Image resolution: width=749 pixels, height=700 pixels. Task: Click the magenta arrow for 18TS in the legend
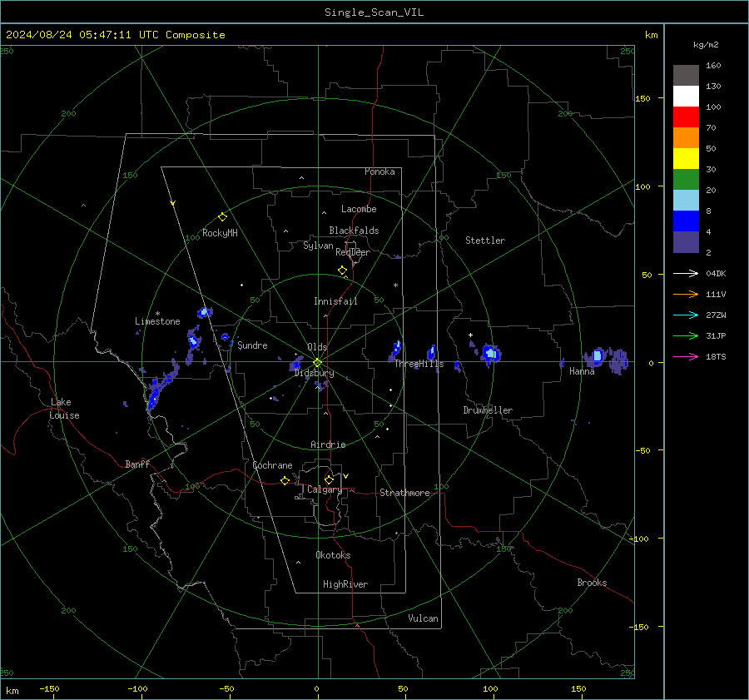[686, 356]
